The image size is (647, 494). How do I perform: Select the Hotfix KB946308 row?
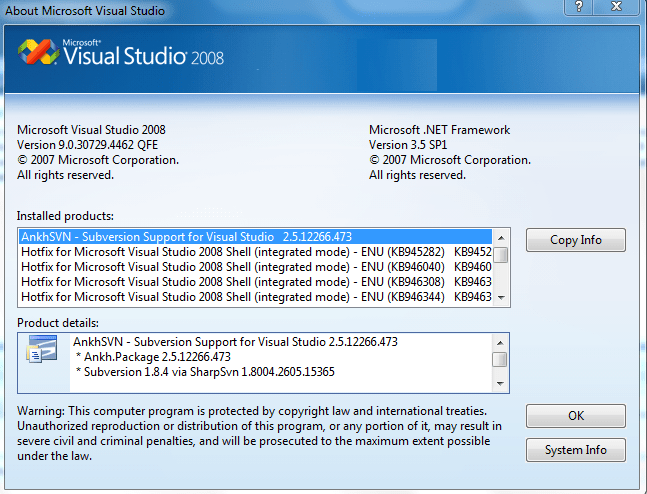pos(255,282)
